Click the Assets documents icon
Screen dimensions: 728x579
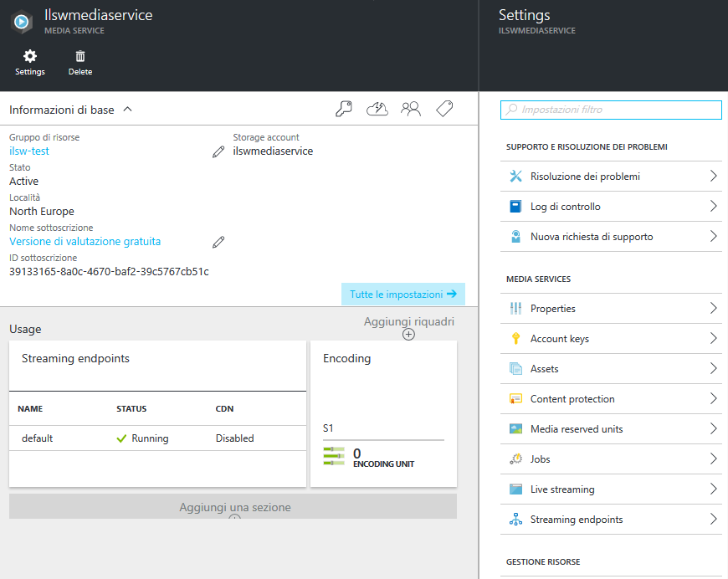click(515, 369)
